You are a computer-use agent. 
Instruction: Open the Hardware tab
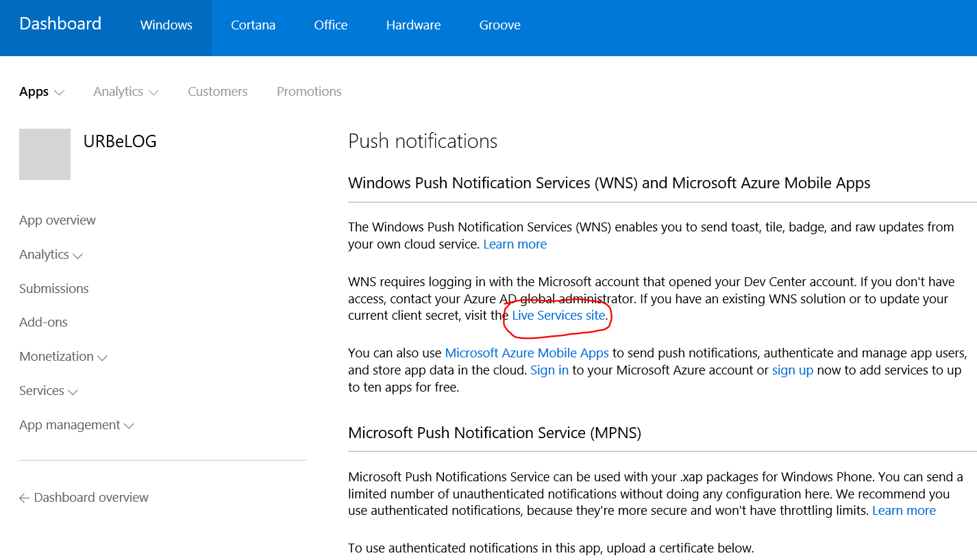[x=413, y=25]
